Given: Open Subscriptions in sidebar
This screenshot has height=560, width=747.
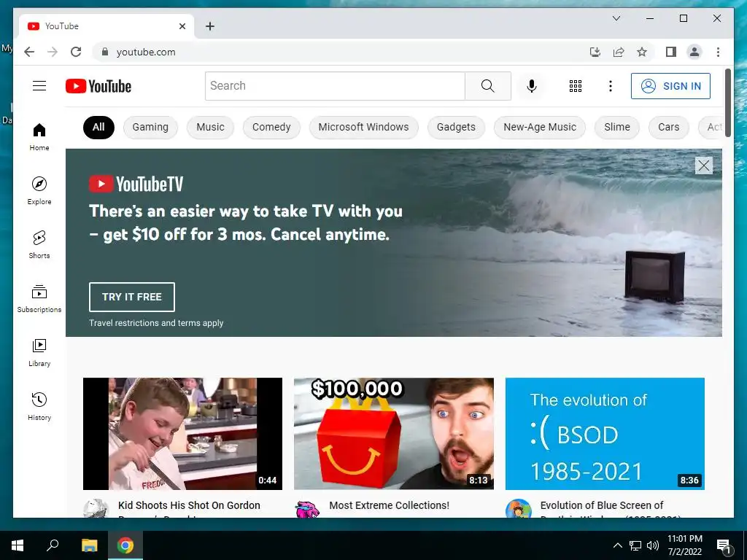Looking at the screenshot, I should click(x=39, y=299).
